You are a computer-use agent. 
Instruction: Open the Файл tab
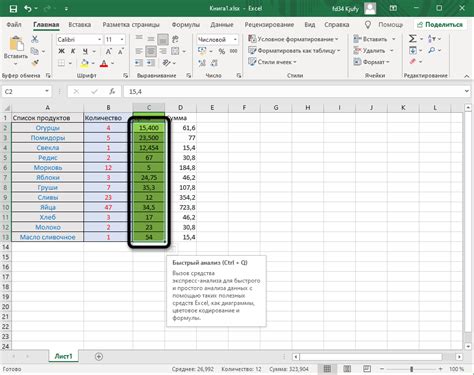tap(14, 25)
